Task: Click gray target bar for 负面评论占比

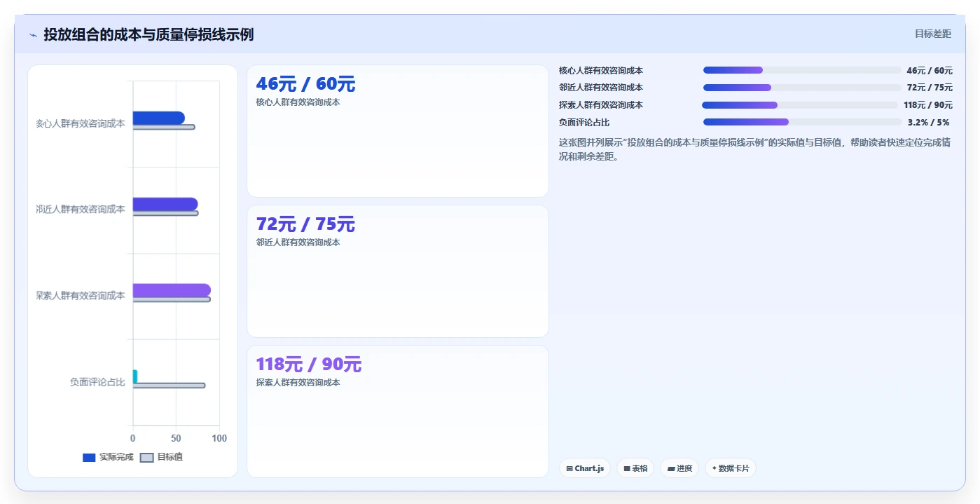Action: coord(169,386)
